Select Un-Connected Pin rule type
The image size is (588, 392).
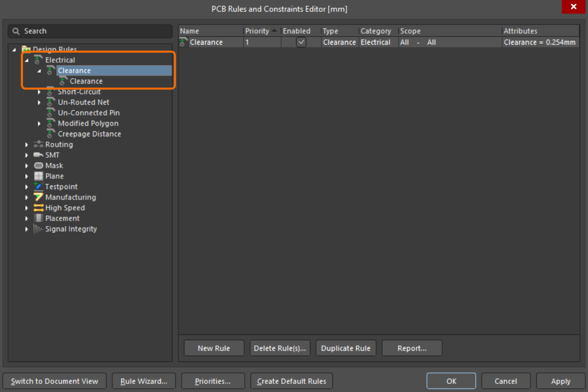pos(88,113)
